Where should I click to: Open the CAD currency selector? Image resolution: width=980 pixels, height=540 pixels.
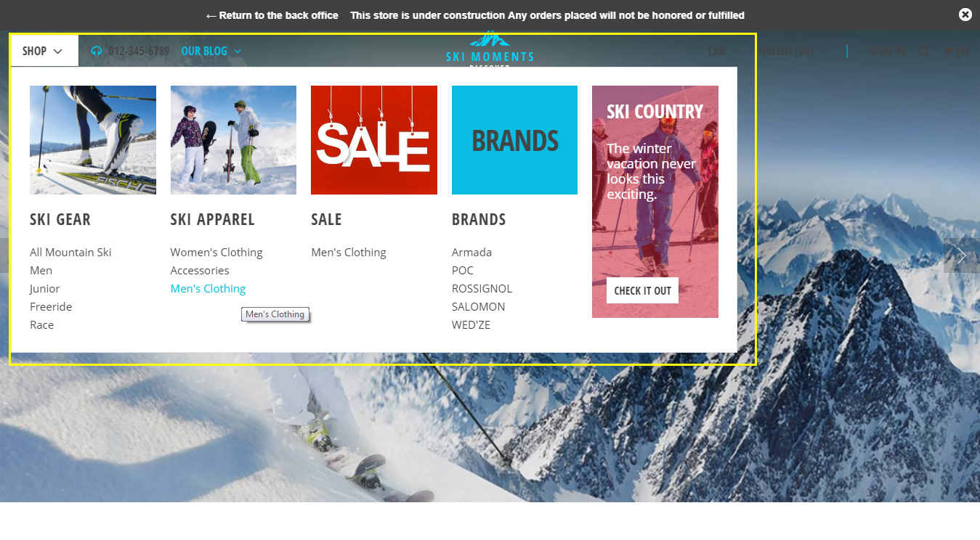click(724, 51)
